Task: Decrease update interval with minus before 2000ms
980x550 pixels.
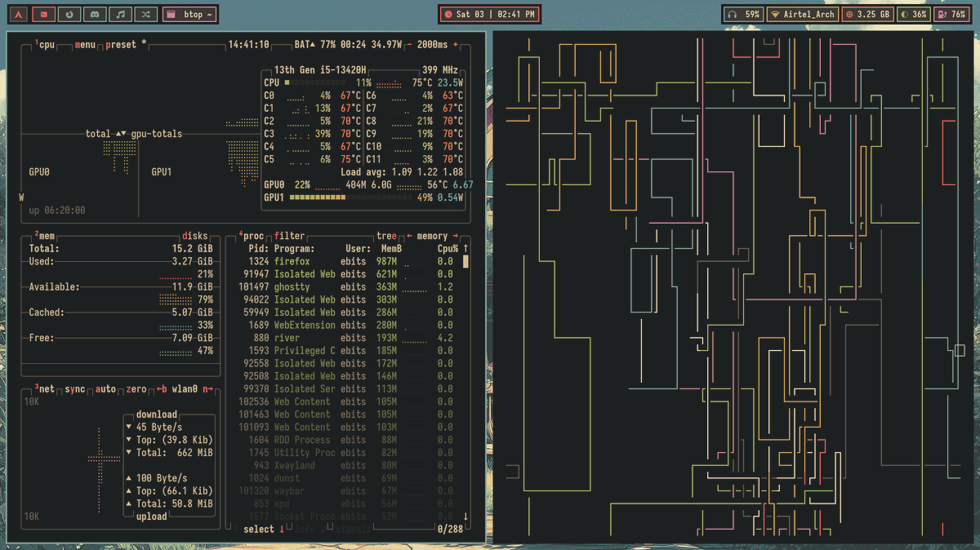Action: 410,45
